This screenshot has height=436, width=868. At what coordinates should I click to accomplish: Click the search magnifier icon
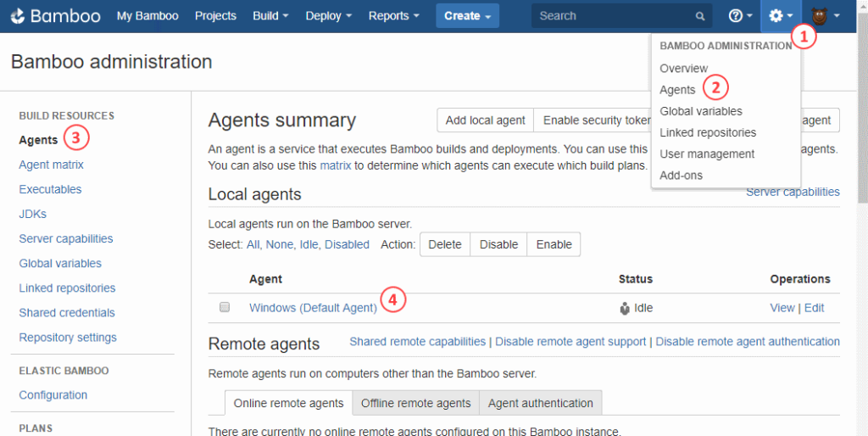tap(699, 16)
